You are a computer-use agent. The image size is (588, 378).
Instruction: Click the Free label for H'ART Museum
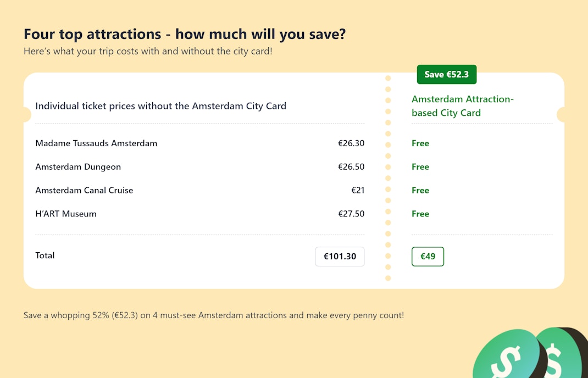420,214
